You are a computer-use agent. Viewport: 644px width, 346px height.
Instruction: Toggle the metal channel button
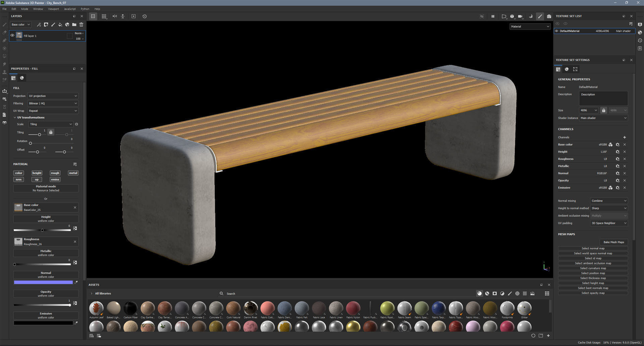coord(73,173)
